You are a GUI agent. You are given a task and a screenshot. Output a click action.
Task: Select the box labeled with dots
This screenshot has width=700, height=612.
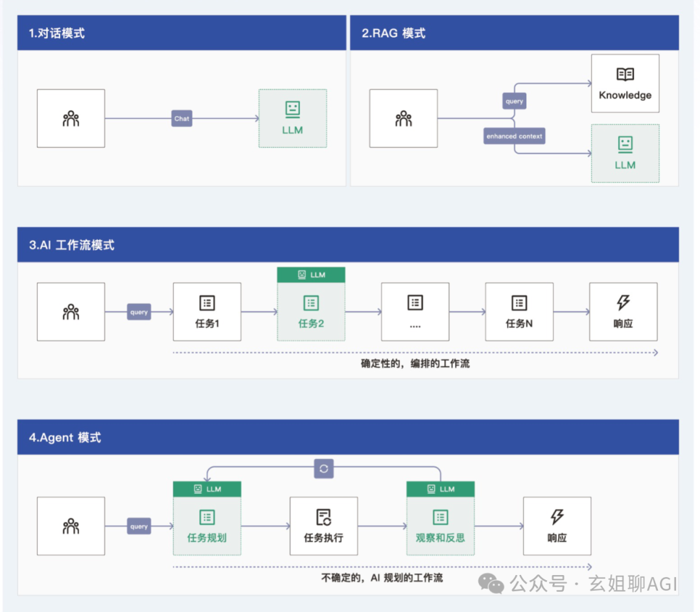coord(415,312)
